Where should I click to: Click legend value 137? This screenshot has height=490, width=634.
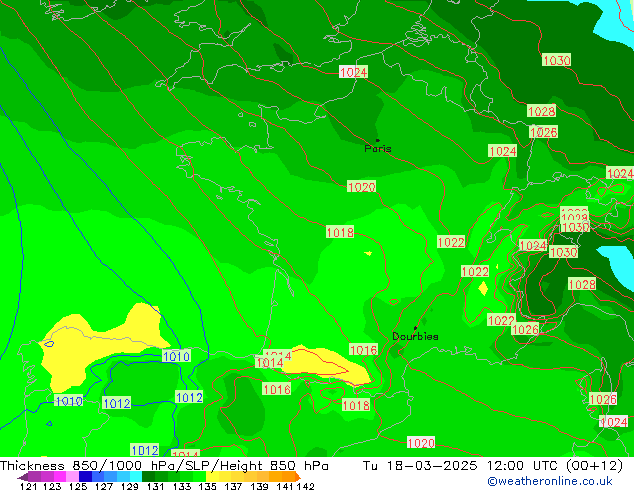[x=233, y=486]
